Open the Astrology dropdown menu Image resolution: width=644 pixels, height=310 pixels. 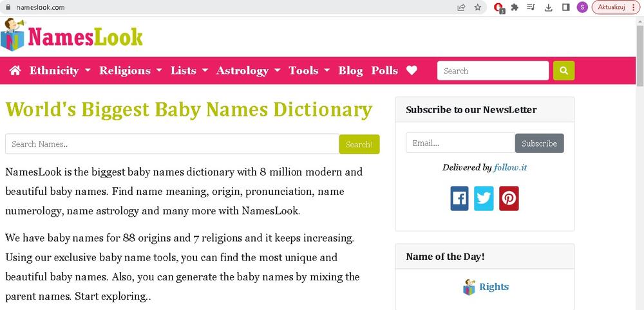(248, 71)
